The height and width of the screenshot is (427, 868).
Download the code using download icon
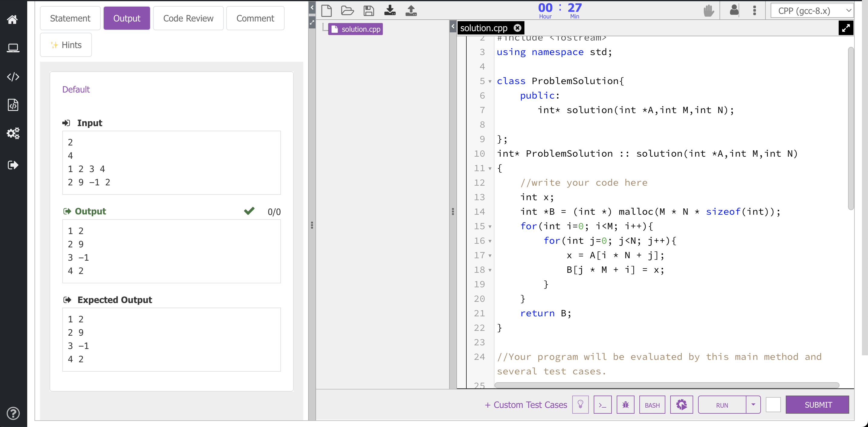(x=390, y=11)
